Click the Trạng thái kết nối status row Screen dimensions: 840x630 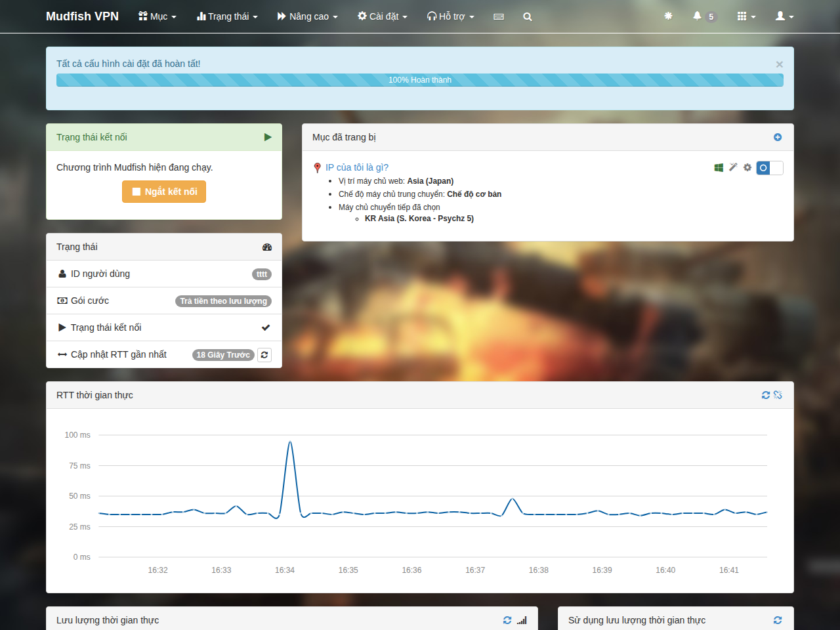click(164, 327)
